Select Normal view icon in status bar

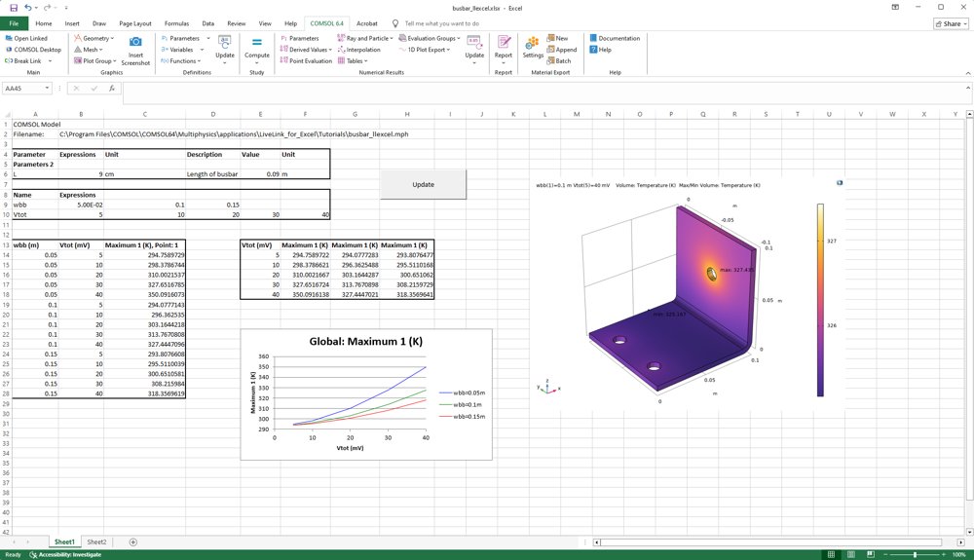(831, 554)
